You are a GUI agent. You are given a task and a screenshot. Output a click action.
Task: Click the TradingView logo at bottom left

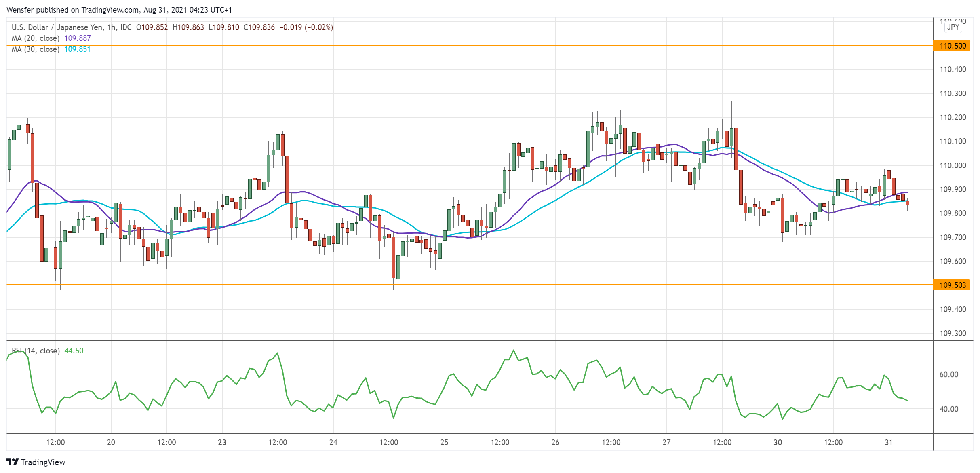pos(36,462)
